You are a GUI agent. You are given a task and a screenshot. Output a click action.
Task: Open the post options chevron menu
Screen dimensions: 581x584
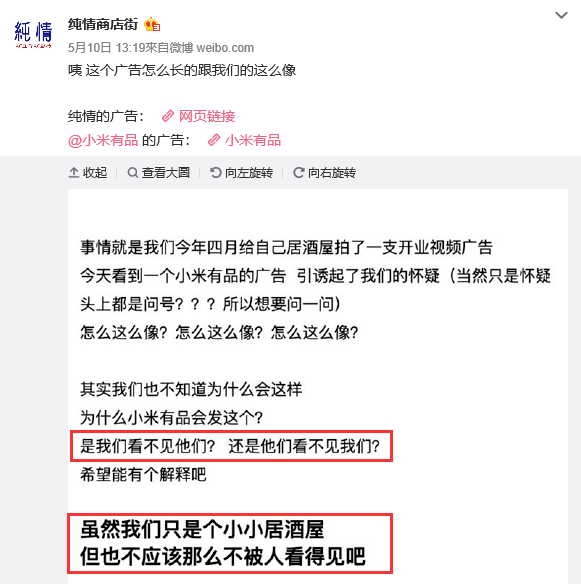click(561, 15)
